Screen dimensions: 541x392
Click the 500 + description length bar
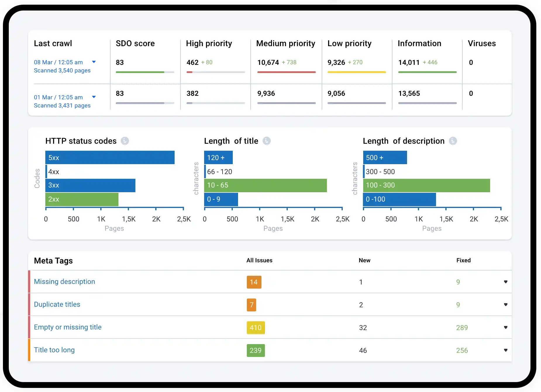click(x=385, y=157)
